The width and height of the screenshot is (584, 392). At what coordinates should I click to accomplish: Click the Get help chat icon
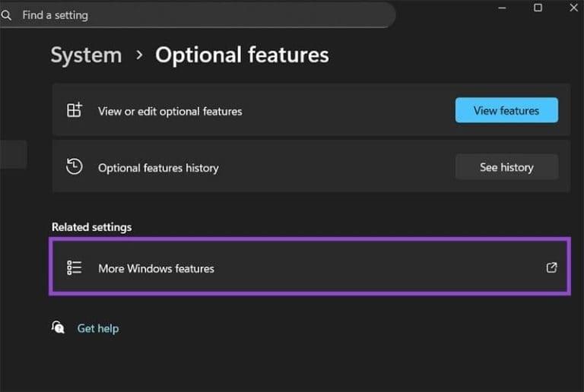(x=59, y=327)
